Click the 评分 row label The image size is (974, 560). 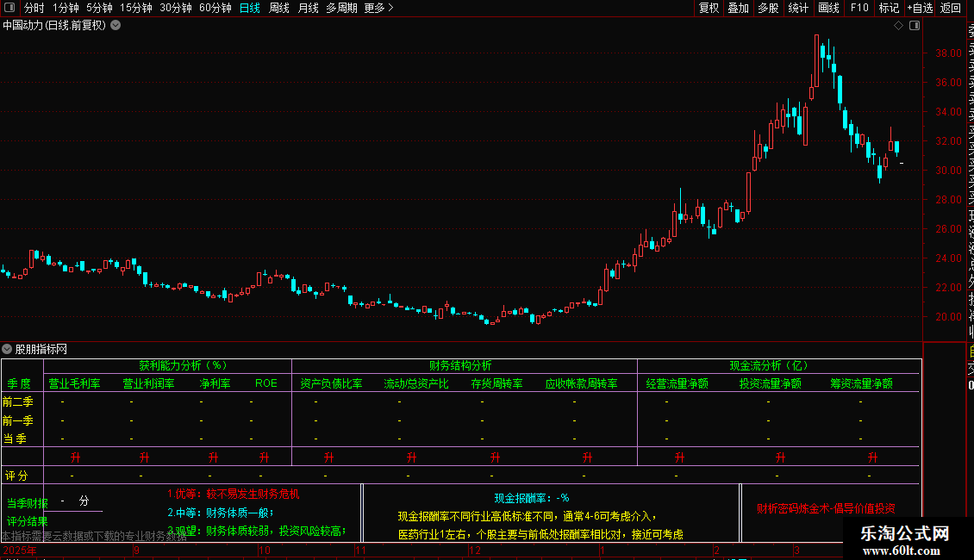tap(16, 476)
